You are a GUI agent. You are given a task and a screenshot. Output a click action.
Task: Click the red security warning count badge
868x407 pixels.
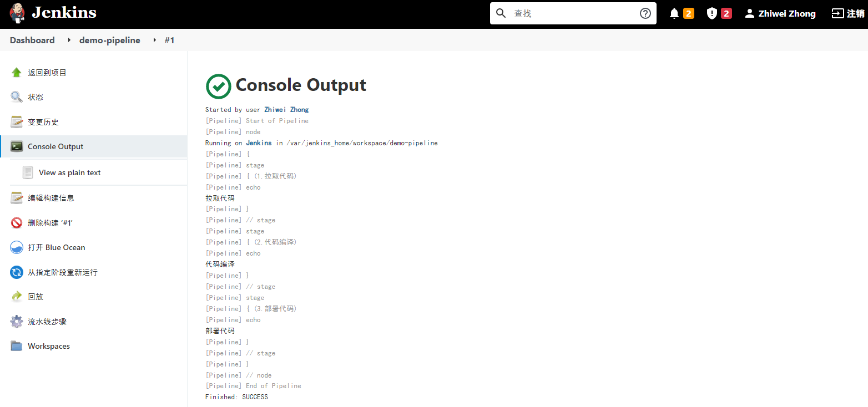726,13
